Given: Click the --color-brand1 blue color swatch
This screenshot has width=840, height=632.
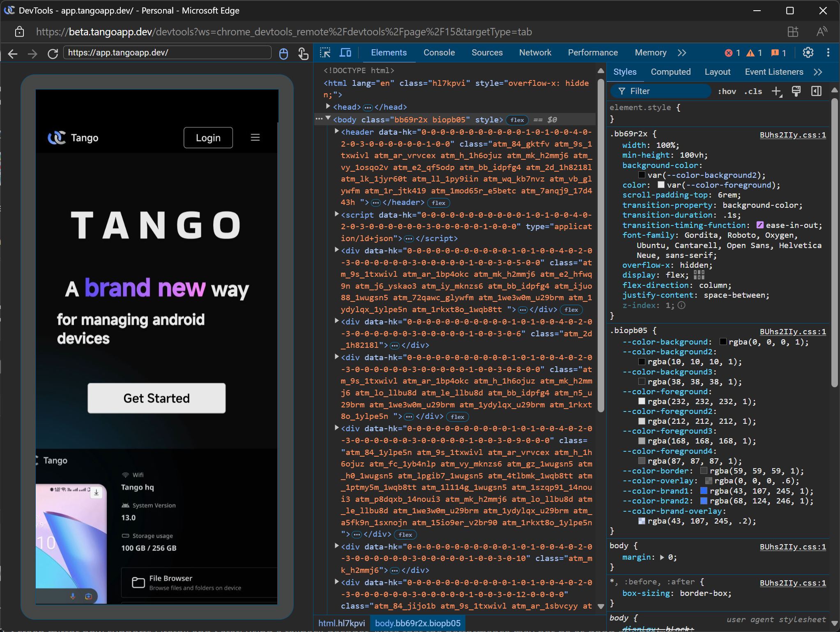Looking at the screenshot, I should (x=704, y=491).
